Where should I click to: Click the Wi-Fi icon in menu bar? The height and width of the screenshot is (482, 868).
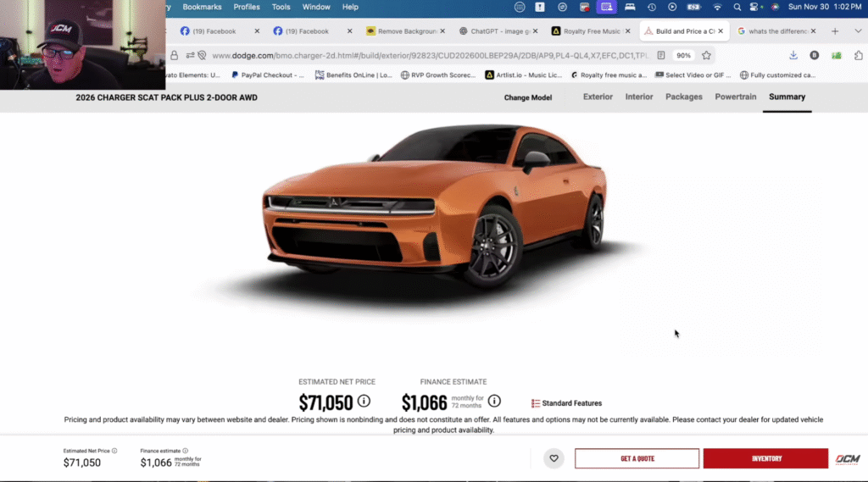point(718,7)
